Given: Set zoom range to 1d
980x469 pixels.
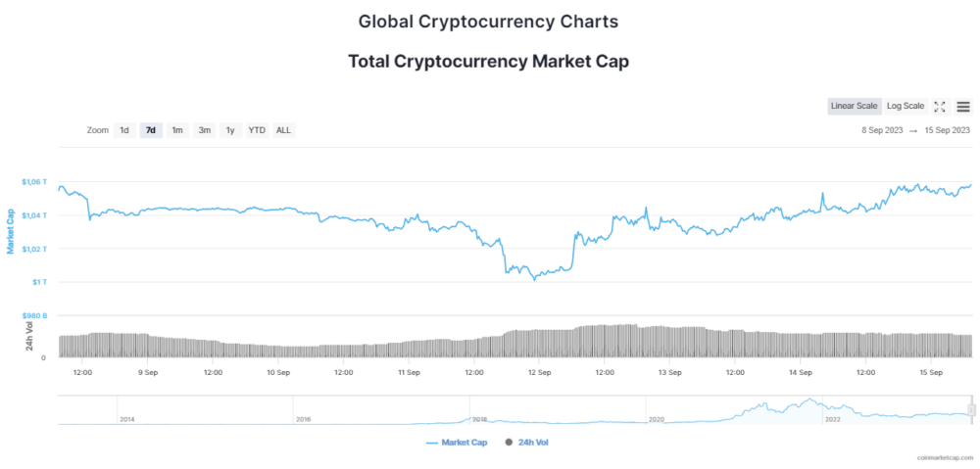Looking at the screenshot, I should pos(124,130).
